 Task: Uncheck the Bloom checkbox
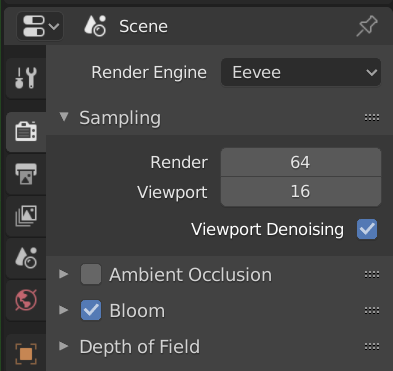[91, 310]
